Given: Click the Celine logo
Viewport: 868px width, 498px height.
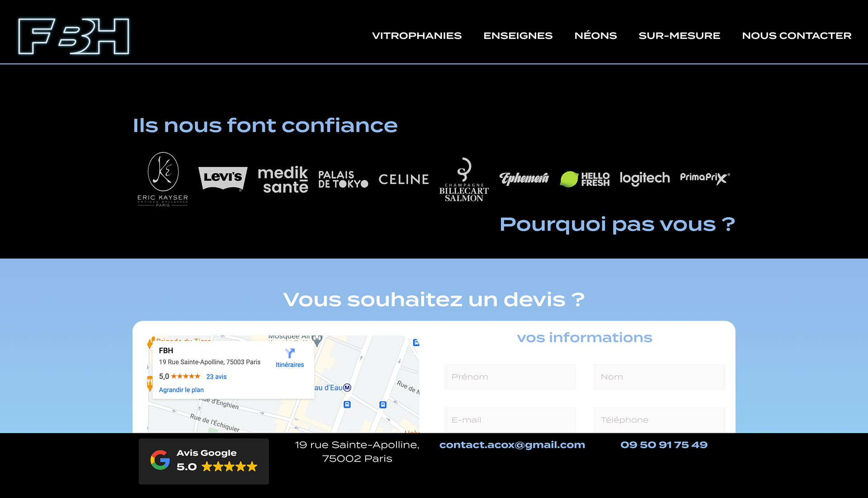Looking at the screenshot, I should (x=404, y=180).
